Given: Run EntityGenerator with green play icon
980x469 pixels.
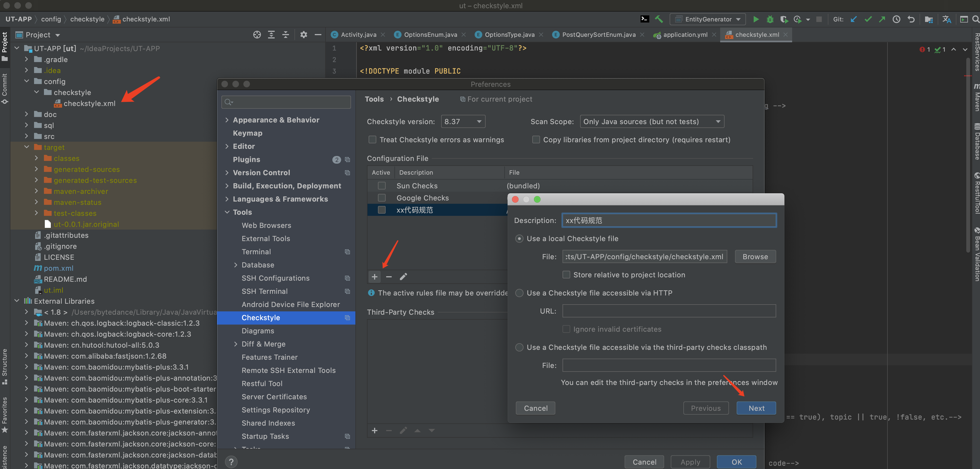Looking at the screenshot, I should pos(756,19).
